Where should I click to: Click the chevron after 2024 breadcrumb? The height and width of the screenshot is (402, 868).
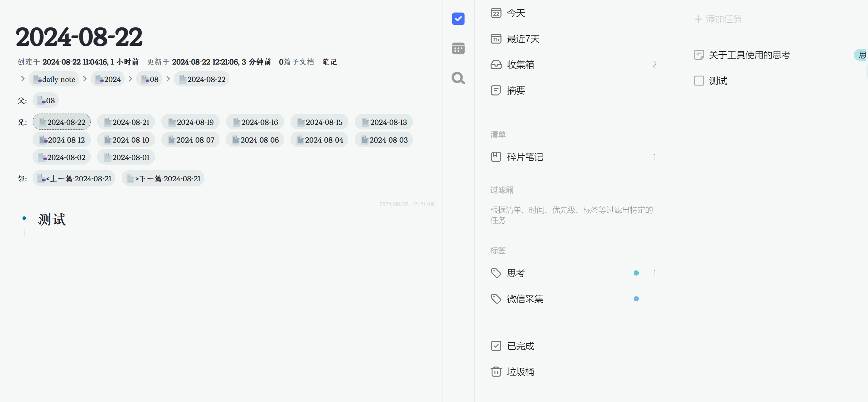click(x=130, y=79)
